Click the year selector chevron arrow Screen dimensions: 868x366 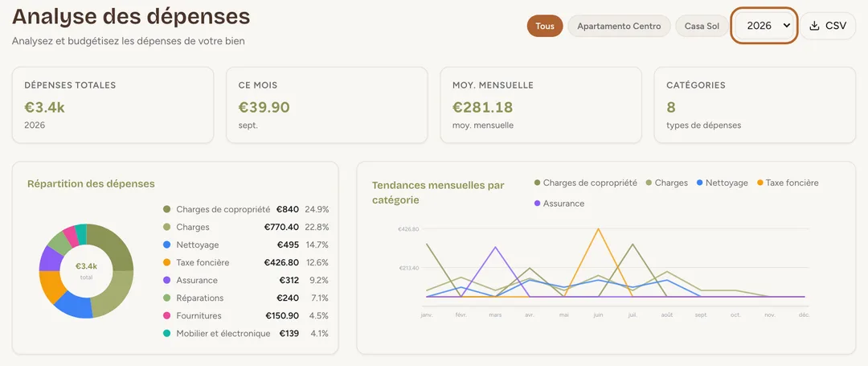click(787, 26)
